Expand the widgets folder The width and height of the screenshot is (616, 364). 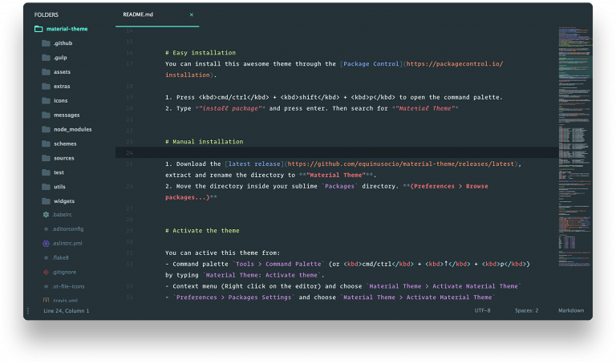[x=46, y=200]
